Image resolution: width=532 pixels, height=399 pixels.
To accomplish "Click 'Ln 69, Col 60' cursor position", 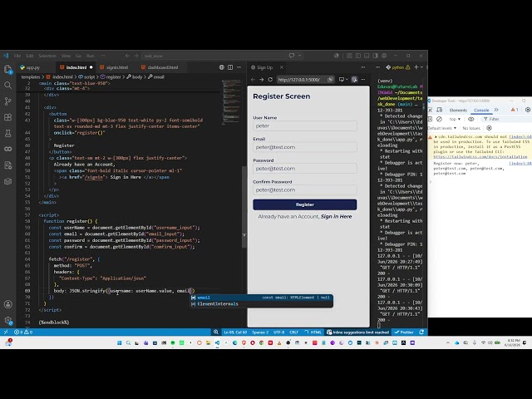I will tap(235, 332).
